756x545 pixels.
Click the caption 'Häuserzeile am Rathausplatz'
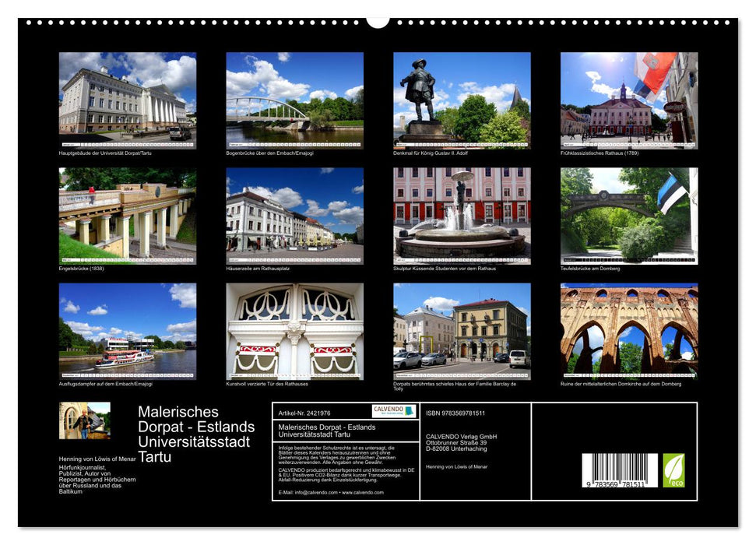tap(258, 269)
